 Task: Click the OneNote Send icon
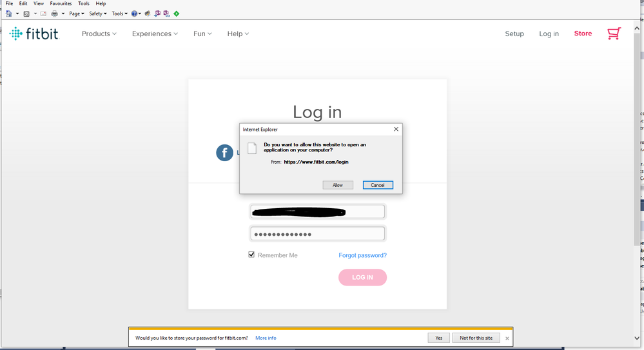point(157,14)
